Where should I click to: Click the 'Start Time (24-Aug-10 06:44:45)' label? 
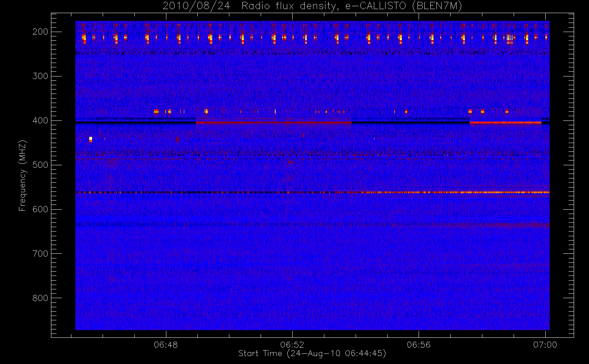(312, 353)
